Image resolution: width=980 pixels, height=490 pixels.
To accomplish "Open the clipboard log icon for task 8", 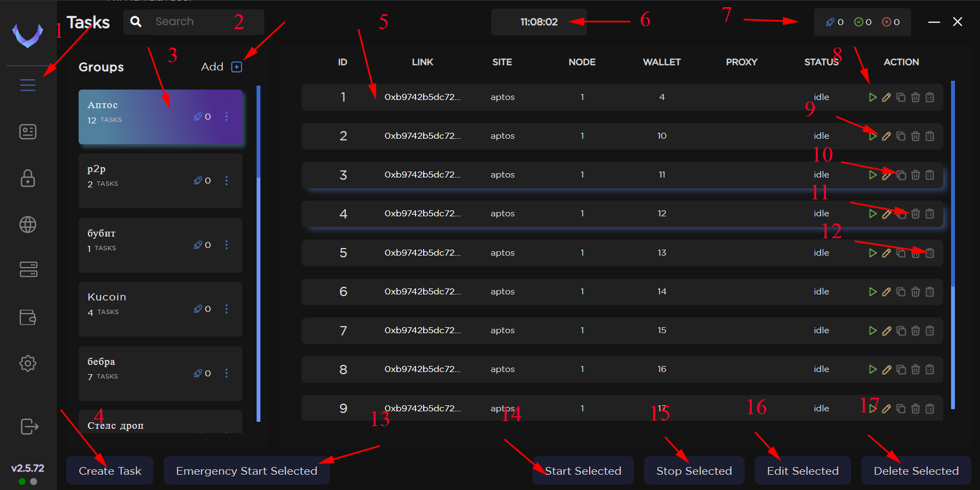I will click(930, 369).
